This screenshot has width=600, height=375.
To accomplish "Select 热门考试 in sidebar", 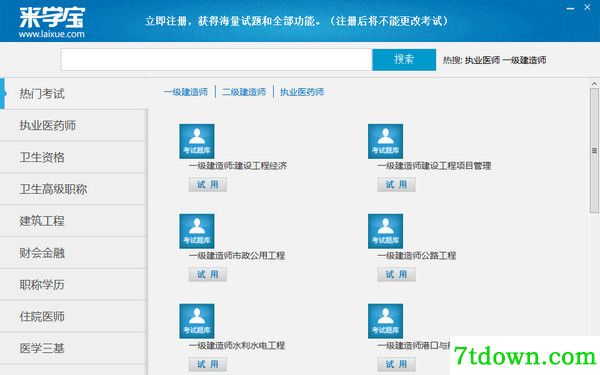I will [73, 93].
